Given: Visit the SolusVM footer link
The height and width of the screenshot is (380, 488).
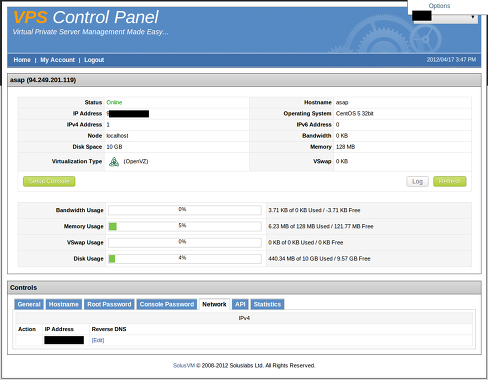Looking at the screenshot, I should (184, 366).
